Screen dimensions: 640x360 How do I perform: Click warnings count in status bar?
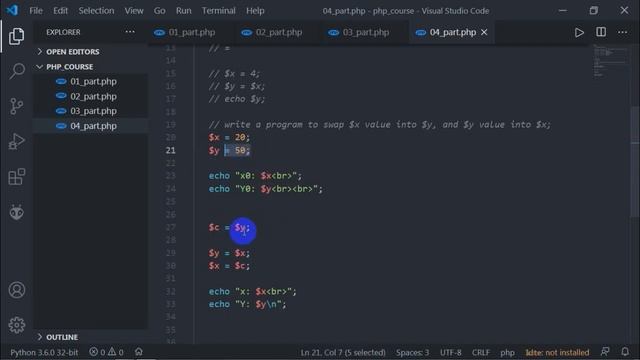[116, 352]
